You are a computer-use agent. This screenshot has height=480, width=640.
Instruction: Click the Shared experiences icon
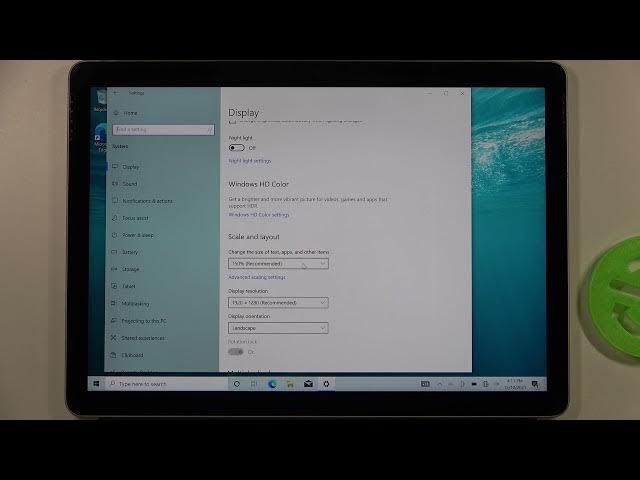113,338
